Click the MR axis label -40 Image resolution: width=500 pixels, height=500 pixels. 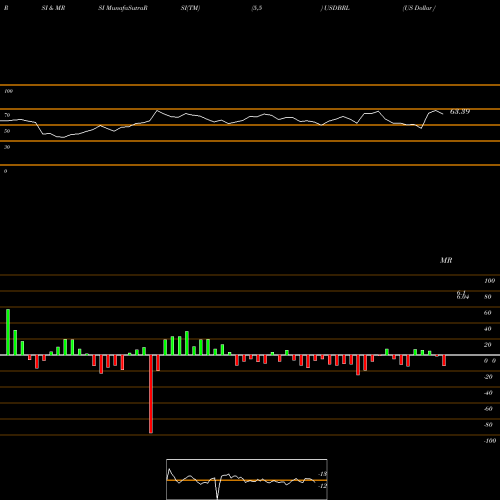[488, 393]
